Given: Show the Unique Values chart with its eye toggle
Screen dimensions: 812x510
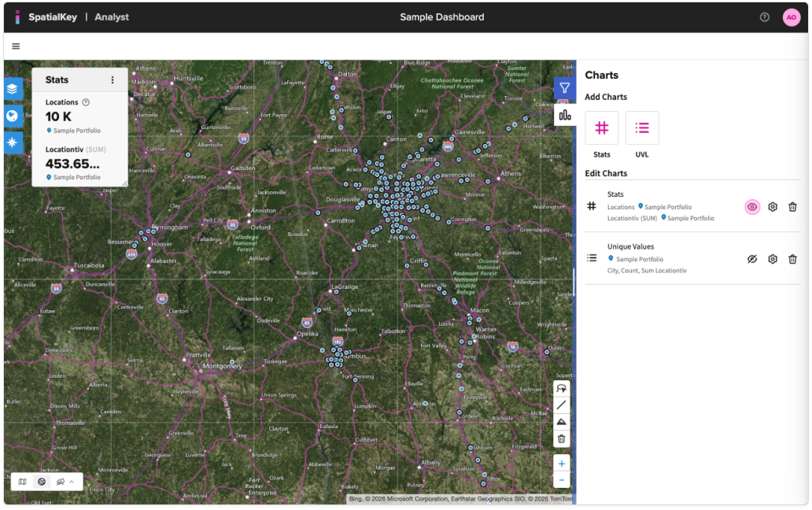Looking at the screenshot, I should (x=752, y=258).
